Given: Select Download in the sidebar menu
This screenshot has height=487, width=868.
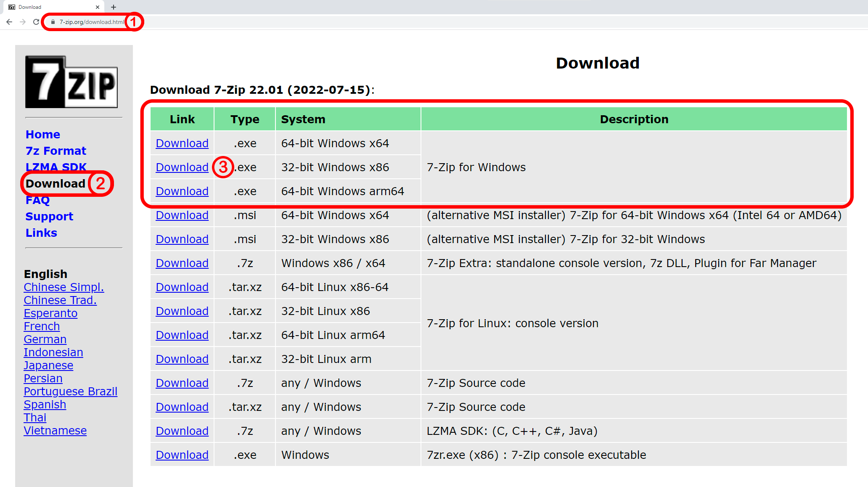Looking at the screenshot, I should pyautogui.click(x=56, y=184).
